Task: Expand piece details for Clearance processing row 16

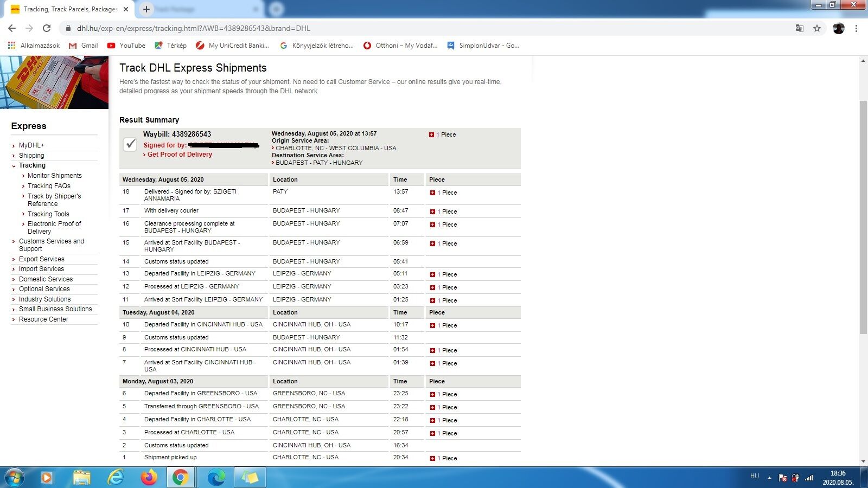Action: coord(432,224)
